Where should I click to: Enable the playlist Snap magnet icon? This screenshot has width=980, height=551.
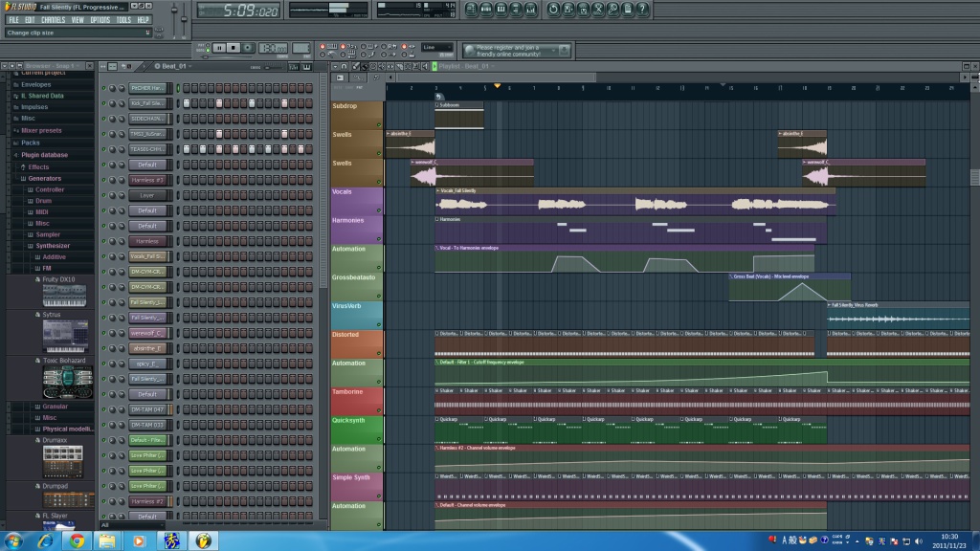345,66
